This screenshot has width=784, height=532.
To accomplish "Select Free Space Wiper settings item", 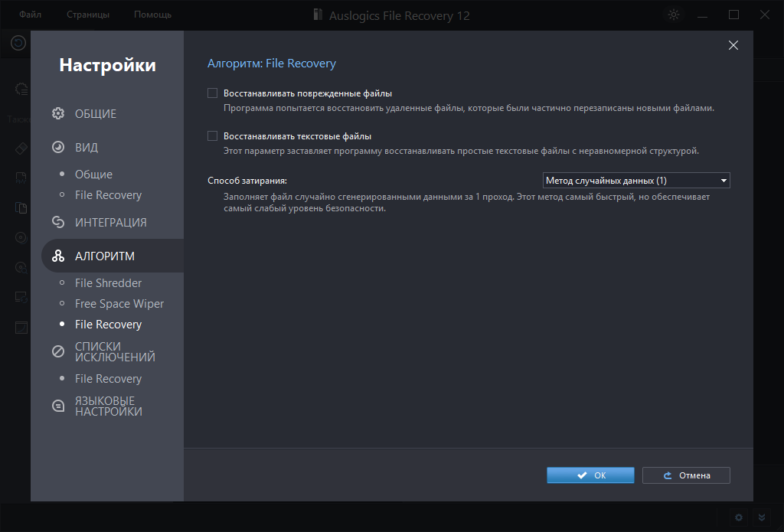I will point(119,304).
